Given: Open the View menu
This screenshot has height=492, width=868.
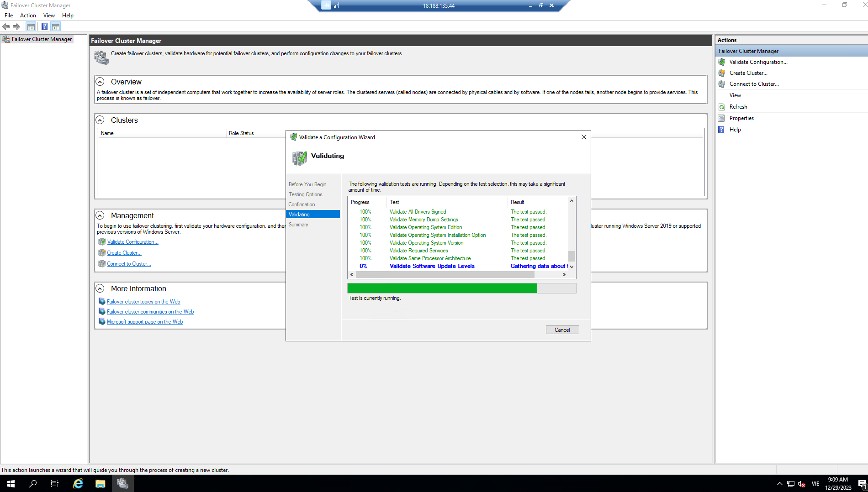Looking at the screenshot, I should coord(49,16).
